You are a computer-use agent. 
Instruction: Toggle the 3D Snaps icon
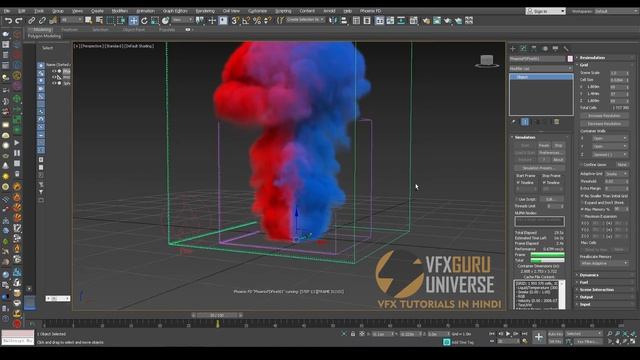tap(235, 20)
